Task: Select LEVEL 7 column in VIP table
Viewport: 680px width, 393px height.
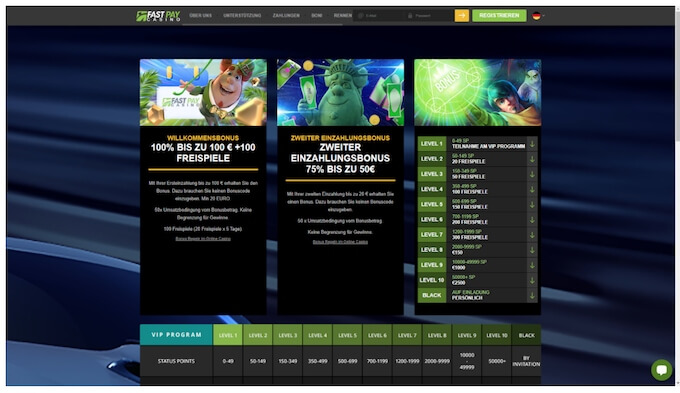Action: point(407,335)
